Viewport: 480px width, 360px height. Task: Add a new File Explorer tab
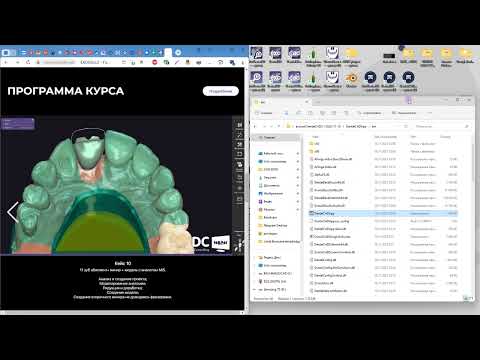pyautogui.click(x=318, y=102)
